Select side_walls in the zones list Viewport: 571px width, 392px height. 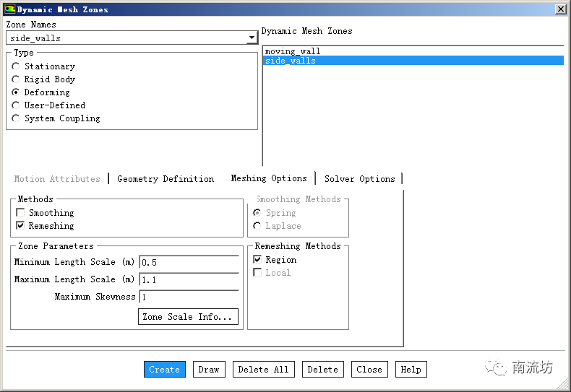[290, 61]
